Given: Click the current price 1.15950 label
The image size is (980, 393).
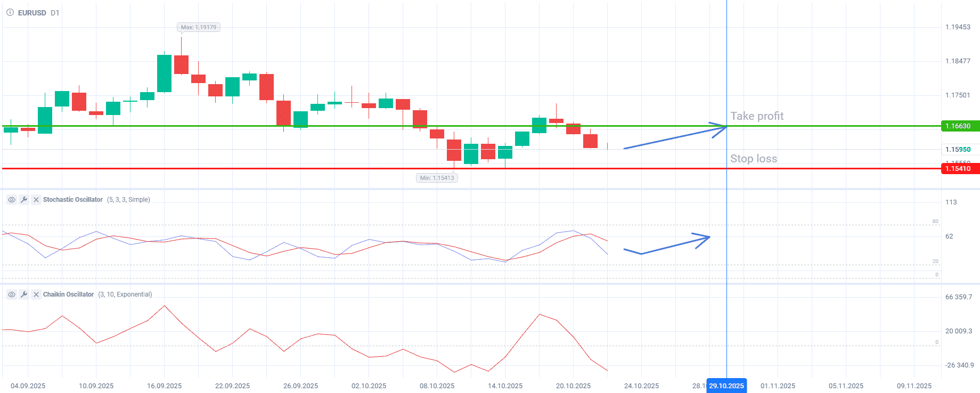Looking at the screenshot, I should point(958,150).
